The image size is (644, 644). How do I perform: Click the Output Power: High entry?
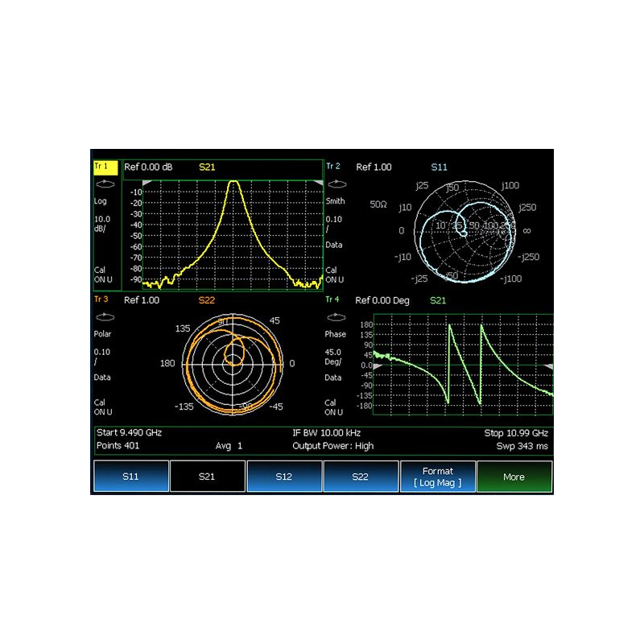tap(333, 446)
